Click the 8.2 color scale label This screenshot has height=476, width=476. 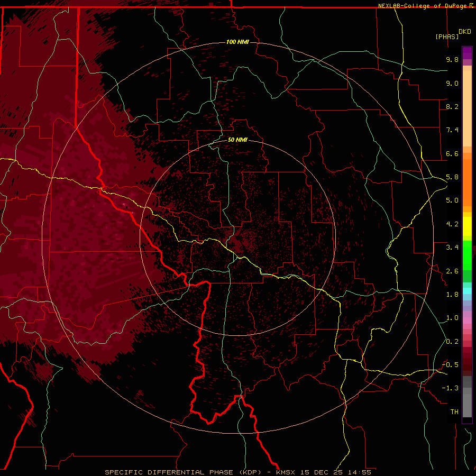pyautogui.click(x=452, y=106)
